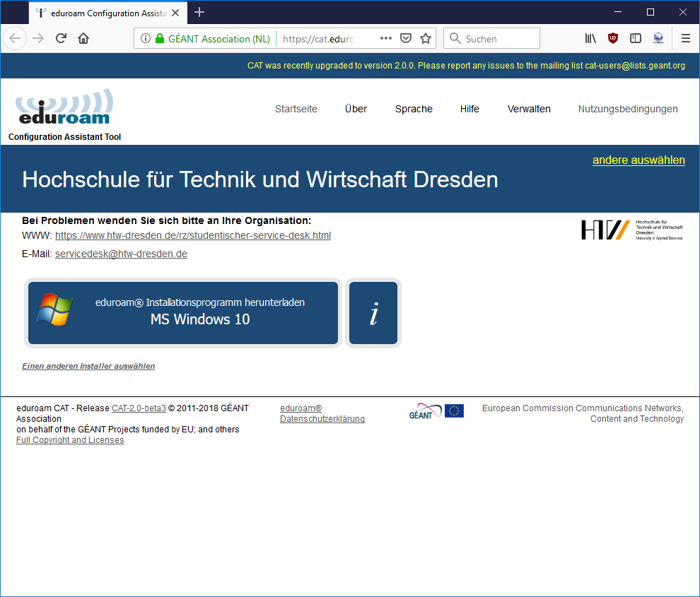This screenshot has height=597, width=700.
Task: Click the green padlock security icon
Action: tap(160, 38)
